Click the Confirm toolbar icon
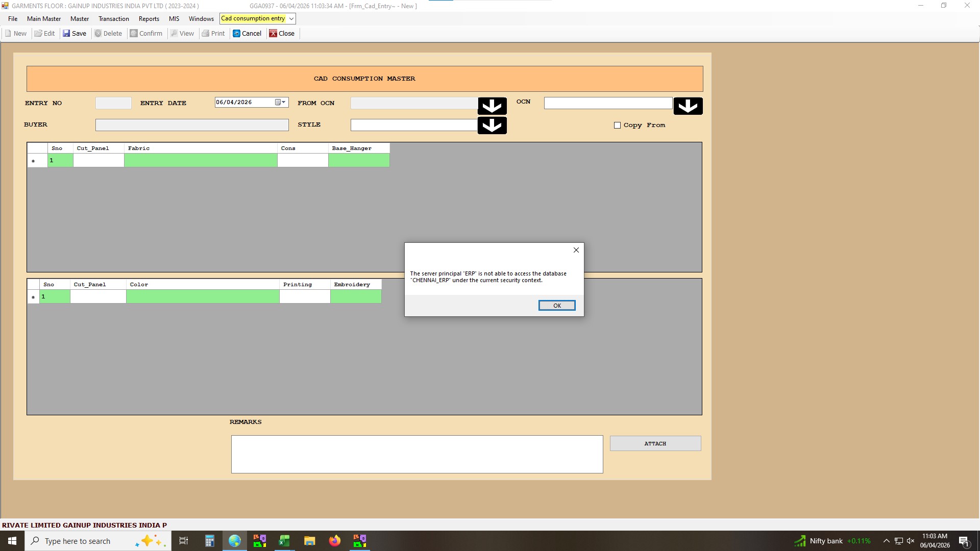Image resolution: width=980 pixels, height=551 pixels. click(x=134, y=34)
